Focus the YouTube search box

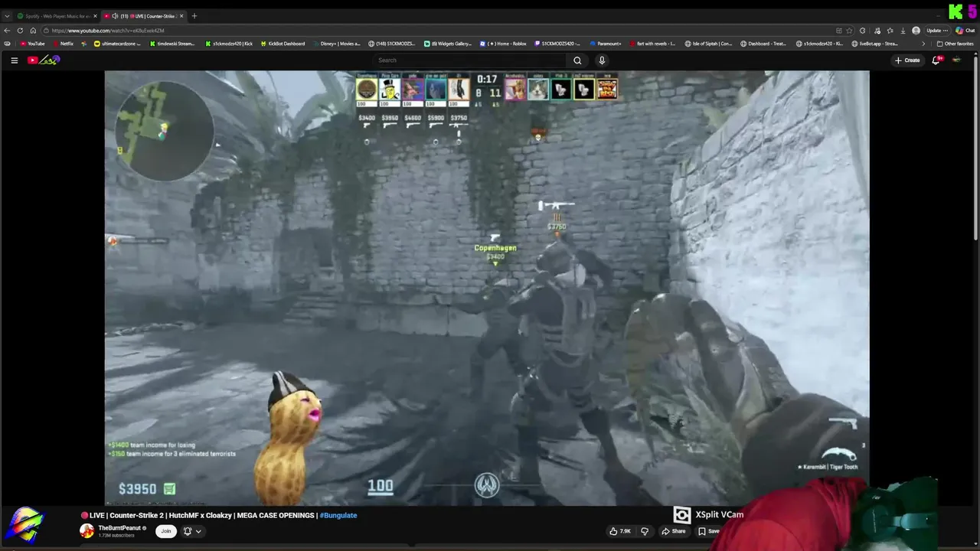(470, 60)
